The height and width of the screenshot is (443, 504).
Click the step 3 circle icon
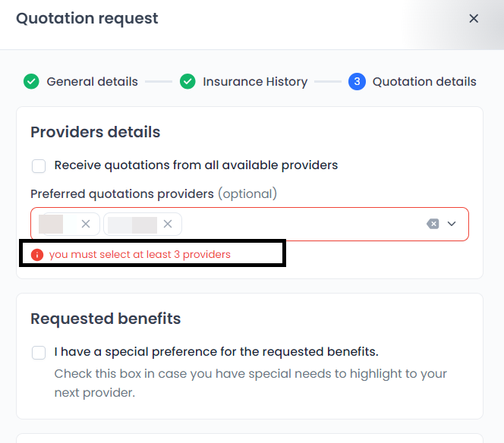click(357, 81)
